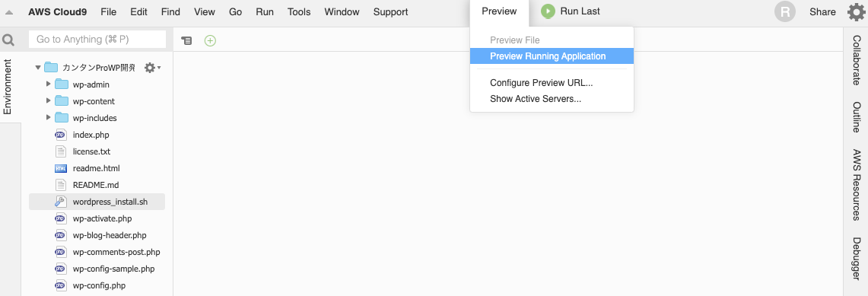The width and height of the screenshot is (868, 296).
Task: Click the search magnifier icon in sidebar
Action: pyautogui.click(x=8, y=40)
